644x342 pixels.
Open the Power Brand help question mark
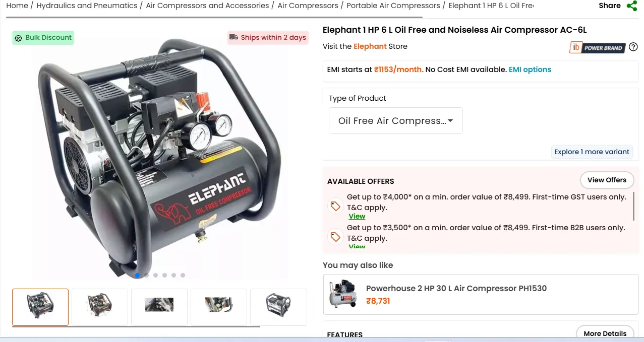click(x=633, y=47)
